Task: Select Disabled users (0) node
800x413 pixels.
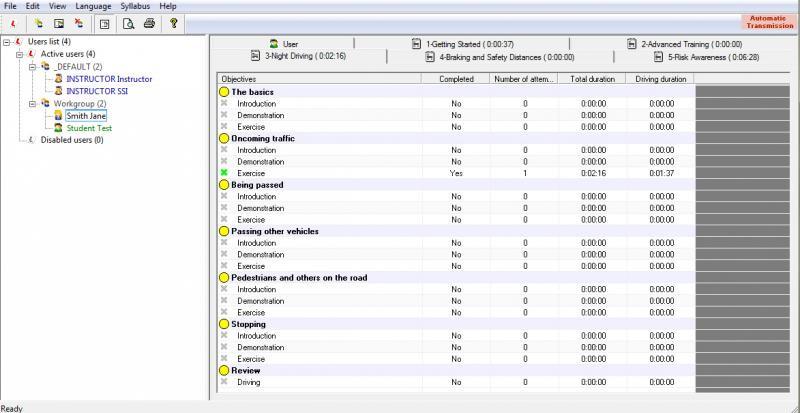Action: click(72, 140)
